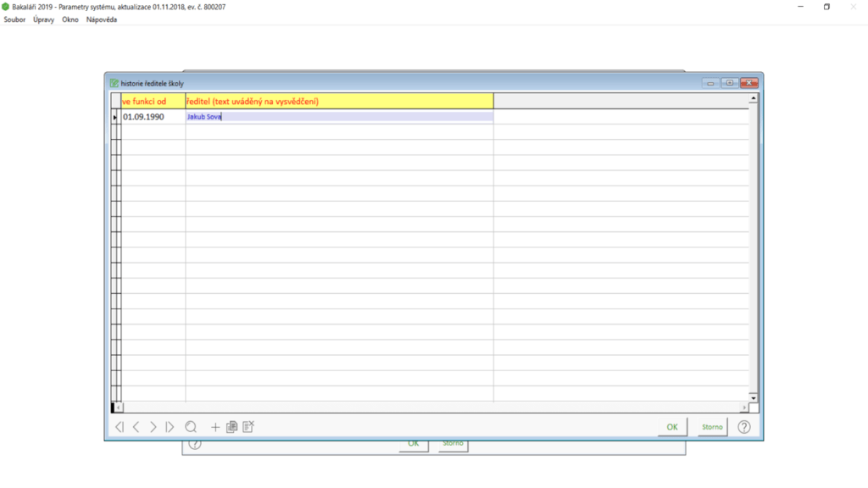
Task: Duplicate record using copy icon
Action: [231, 427]
